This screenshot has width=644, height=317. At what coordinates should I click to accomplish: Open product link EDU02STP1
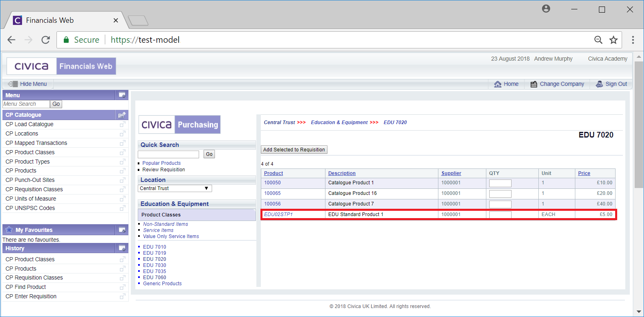(278, 214)
